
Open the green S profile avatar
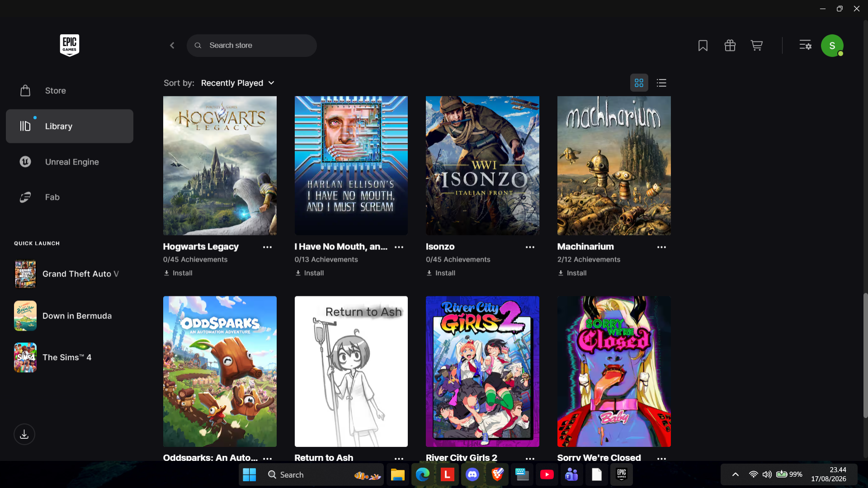[x=832, y=46]
